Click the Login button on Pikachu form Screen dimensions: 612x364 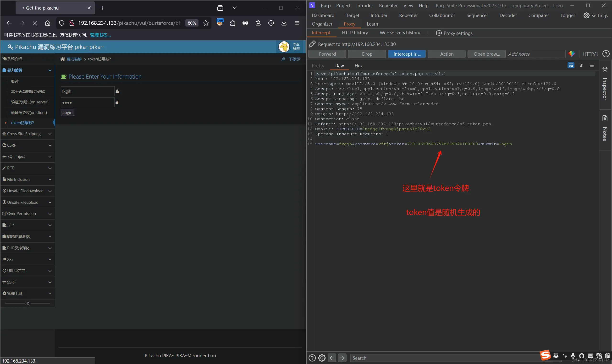tap(67, 112)
